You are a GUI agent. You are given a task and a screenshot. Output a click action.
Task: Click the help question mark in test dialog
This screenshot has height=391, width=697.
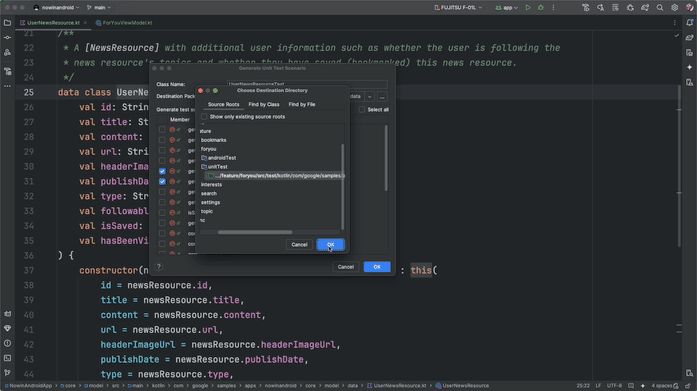pyautogui.click(x=159, y=267)
